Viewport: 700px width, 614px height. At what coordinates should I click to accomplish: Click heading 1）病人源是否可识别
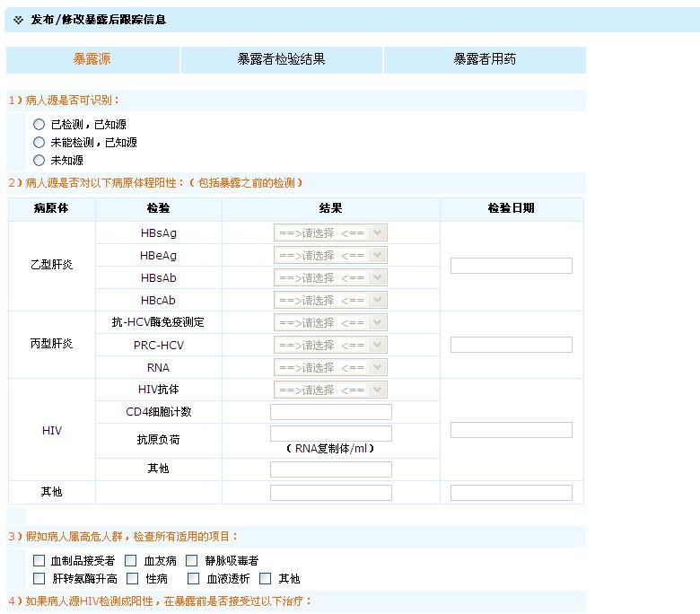click(x=64, y=100)
